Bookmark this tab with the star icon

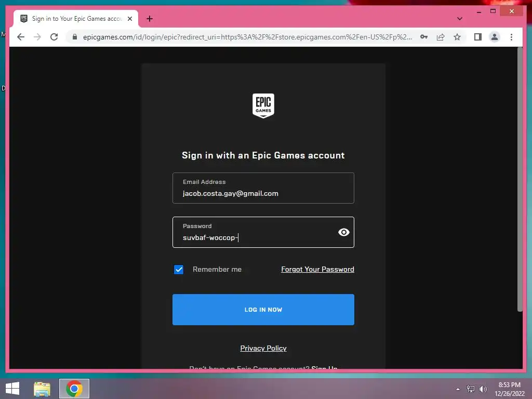tap(457, 37)
